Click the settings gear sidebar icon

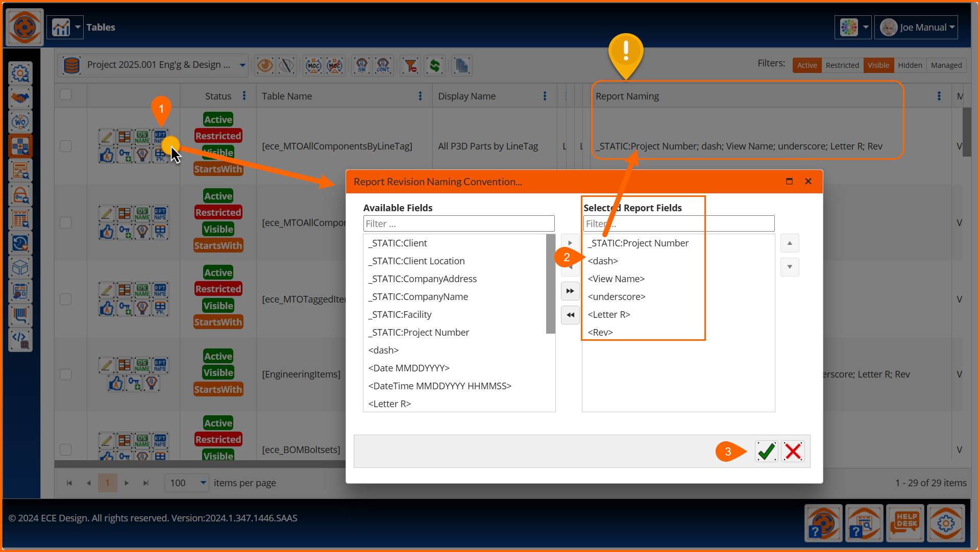point(20,73)
